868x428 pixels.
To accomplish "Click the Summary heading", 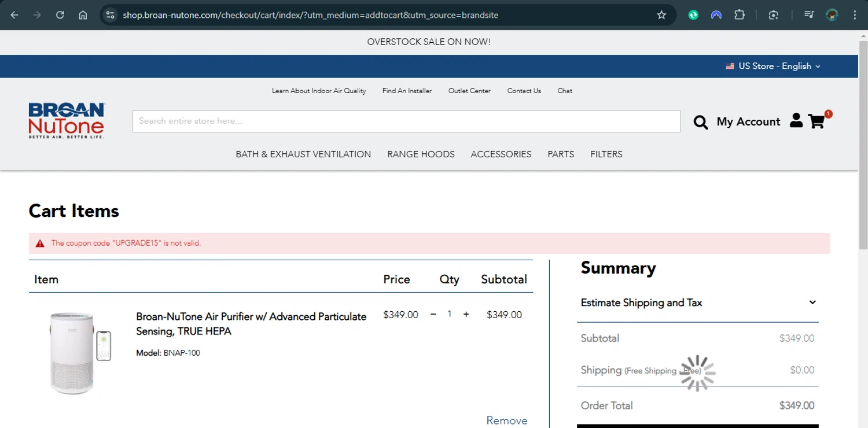I will point(618,268).
